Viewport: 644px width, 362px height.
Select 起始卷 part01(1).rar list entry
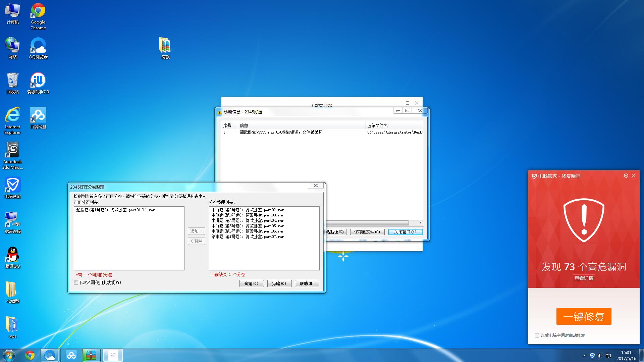point(115,210)
